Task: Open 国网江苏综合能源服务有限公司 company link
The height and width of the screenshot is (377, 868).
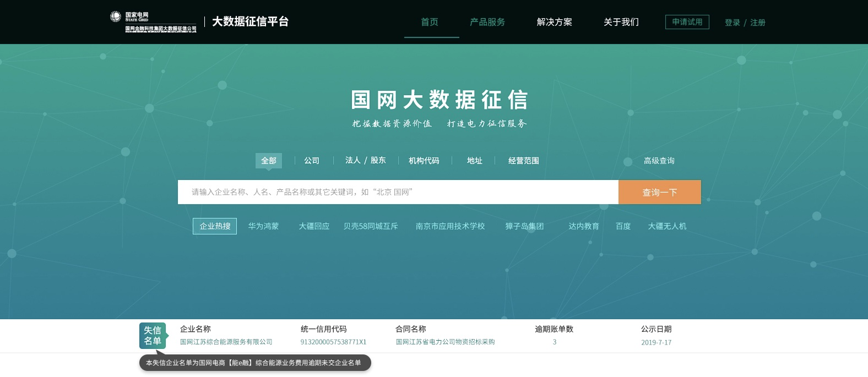Action: pos(226,342)
